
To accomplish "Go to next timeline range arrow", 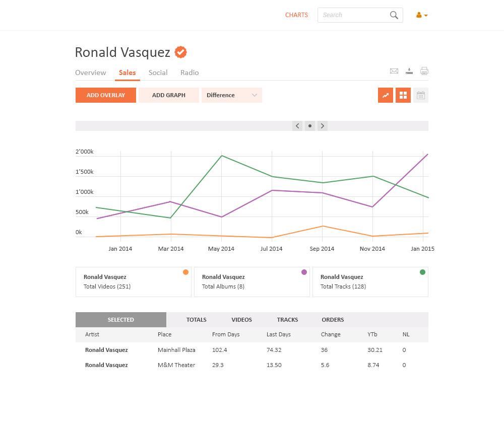I will pyautogui.click(x=323, y=126).
